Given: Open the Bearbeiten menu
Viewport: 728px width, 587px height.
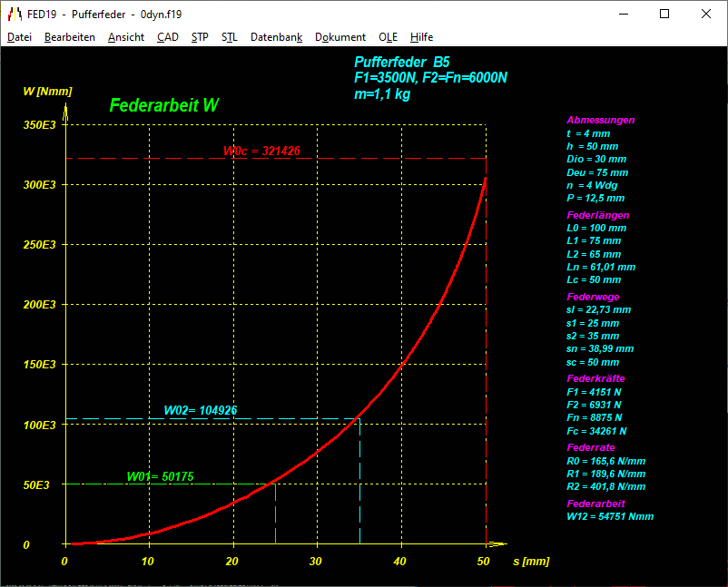Looking at the screenshot, I should click(69, 37).
